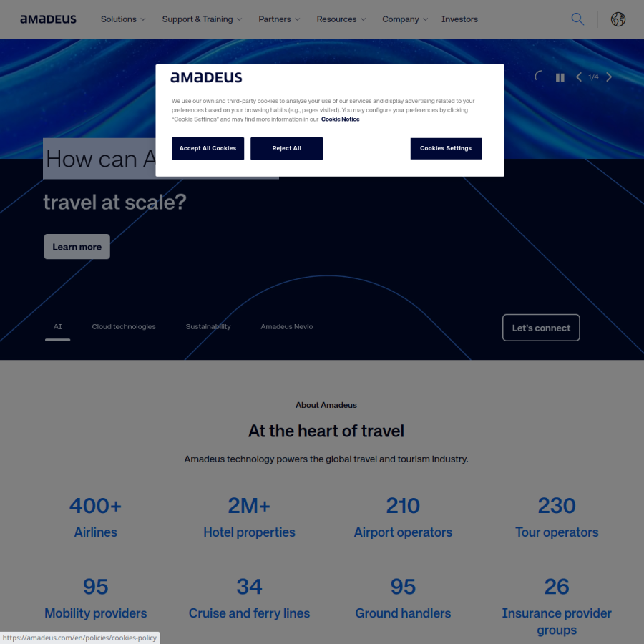The height and width of the screenshot is (644, 644).
Task: Open the globe language selector
Action: [618, 19]
